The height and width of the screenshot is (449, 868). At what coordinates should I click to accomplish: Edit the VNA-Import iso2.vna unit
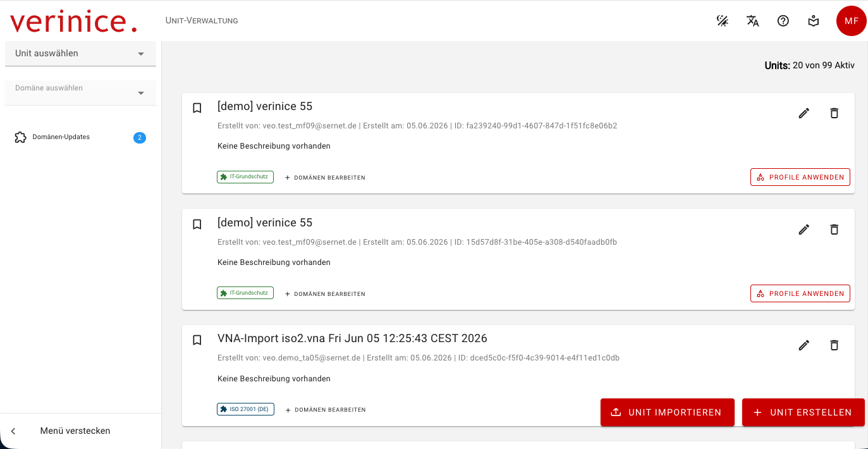pos(804,345)
